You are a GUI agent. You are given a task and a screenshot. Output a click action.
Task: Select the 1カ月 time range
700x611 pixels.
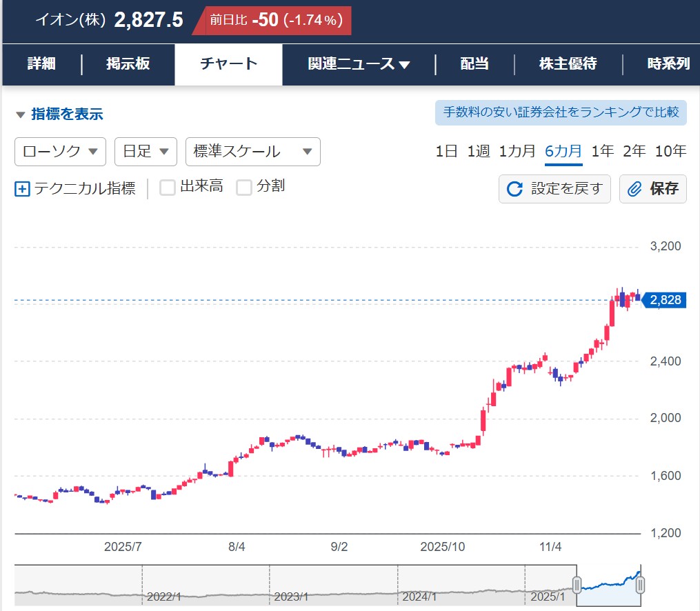tap(517, 151)
